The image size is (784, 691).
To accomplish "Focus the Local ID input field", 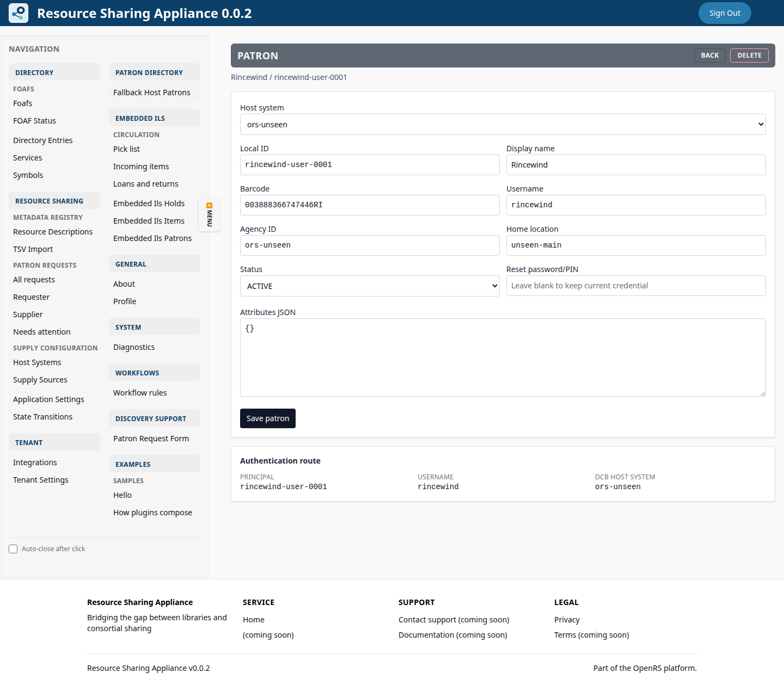I will [370, 165].
